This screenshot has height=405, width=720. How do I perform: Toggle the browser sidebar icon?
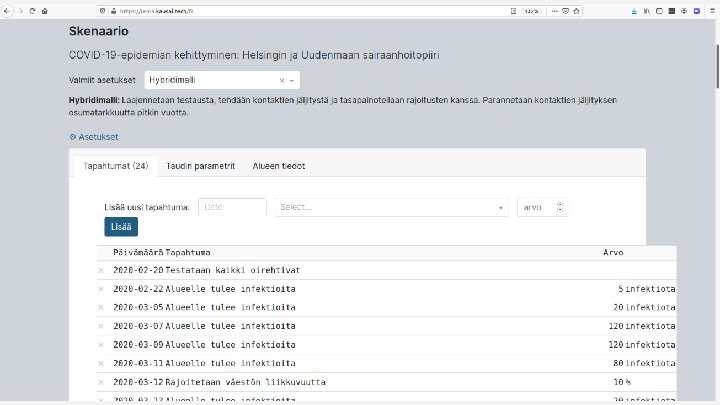659,11
